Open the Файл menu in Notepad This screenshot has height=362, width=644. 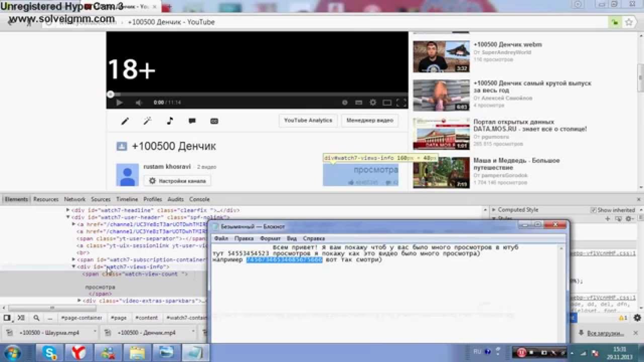pos(221,238)
